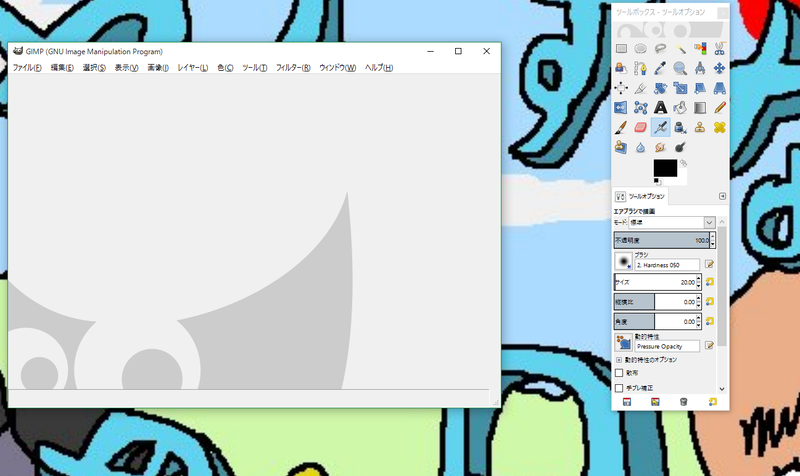Open the tool options tab menu arrow
The width and height of the screenshot is (800, 476).
point(722,196)
